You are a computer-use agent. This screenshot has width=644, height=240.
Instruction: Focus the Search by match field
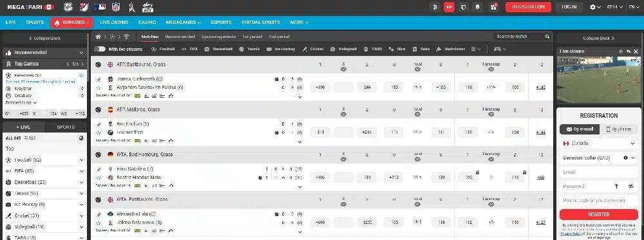[519, 37]
